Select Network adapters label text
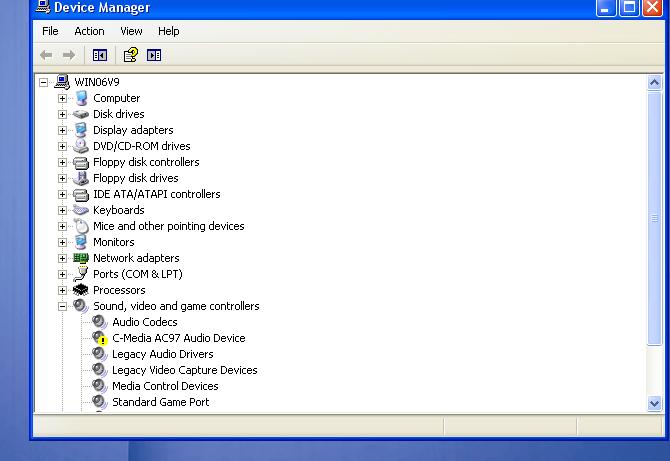 coord(136,258)
